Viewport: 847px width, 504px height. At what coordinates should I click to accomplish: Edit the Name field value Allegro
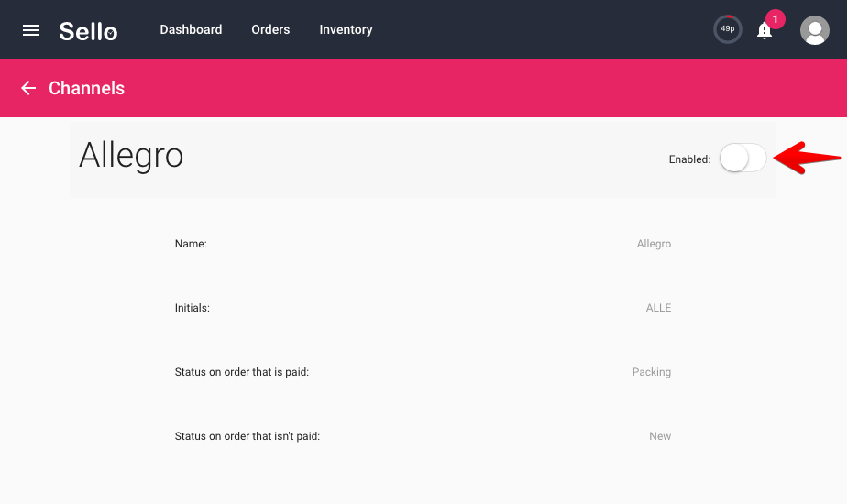654,244
